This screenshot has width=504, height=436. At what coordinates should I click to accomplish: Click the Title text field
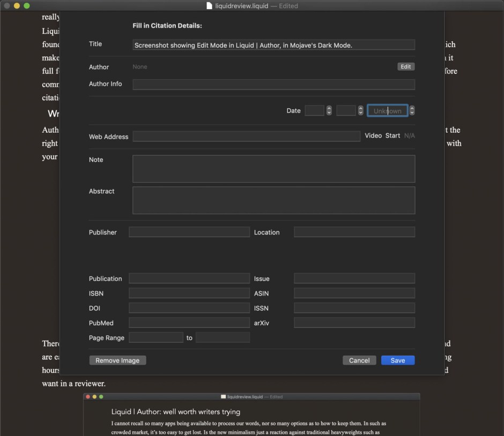pyautogui.click(x=273, y=45)
